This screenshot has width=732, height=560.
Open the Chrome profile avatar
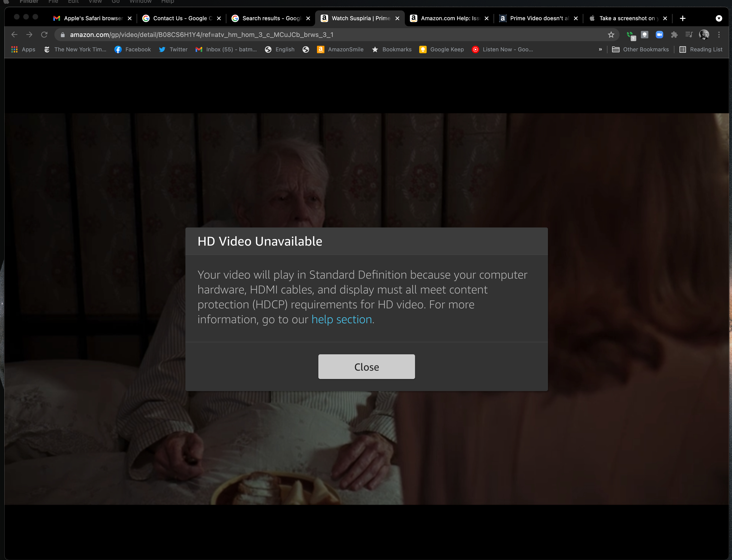[704, 35]
